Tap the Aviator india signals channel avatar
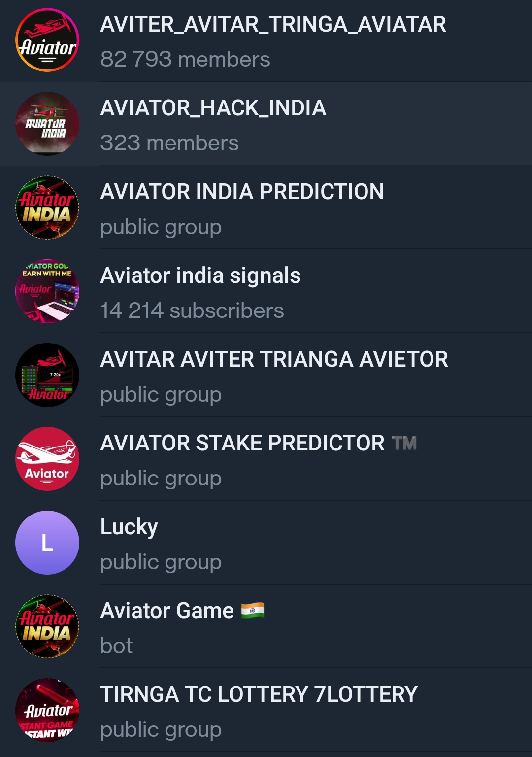This screenshot has height=757, width=532. click(47, 291)
